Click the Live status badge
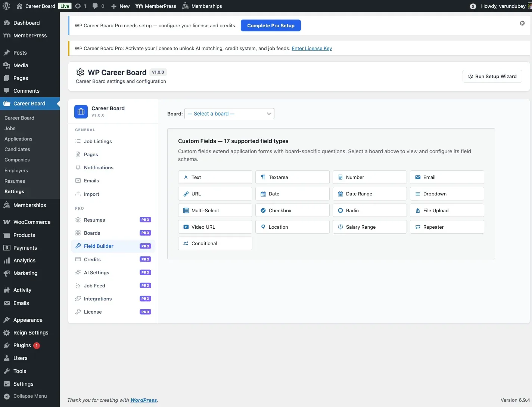 tap(65, 6)
